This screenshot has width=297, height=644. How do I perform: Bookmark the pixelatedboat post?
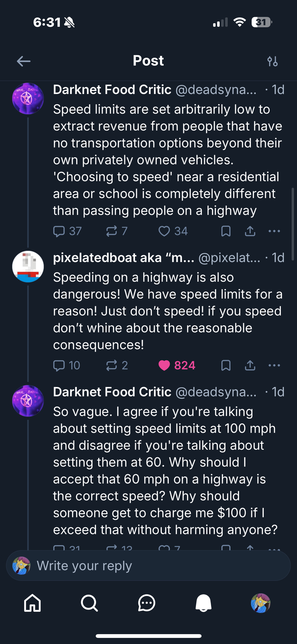(x=226, y=365)
